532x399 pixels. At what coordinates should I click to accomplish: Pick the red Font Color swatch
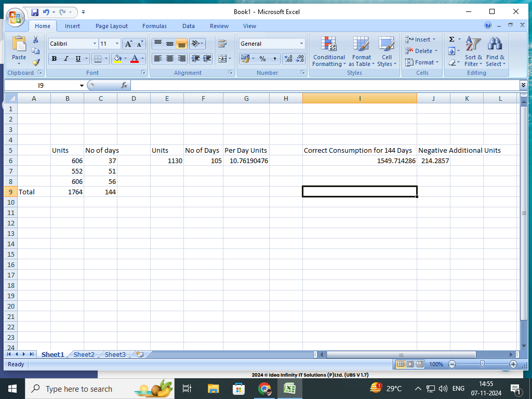pos(135,59)
